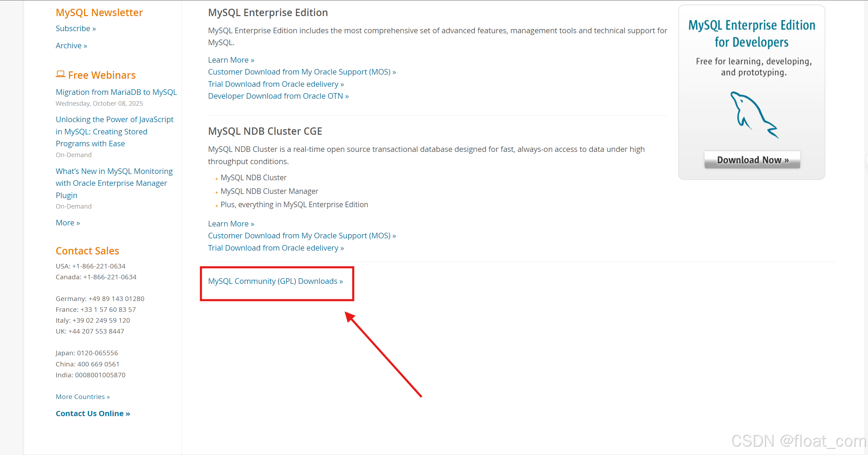Click the MySQL Newsletter heading

tap(99, 13)
